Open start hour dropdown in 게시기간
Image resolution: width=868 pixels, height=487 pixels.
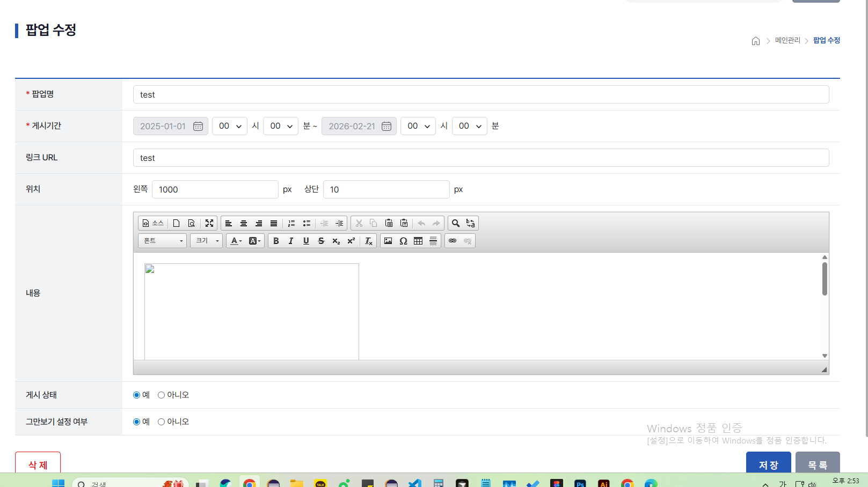pyautogui.click(x=230, y=126)
